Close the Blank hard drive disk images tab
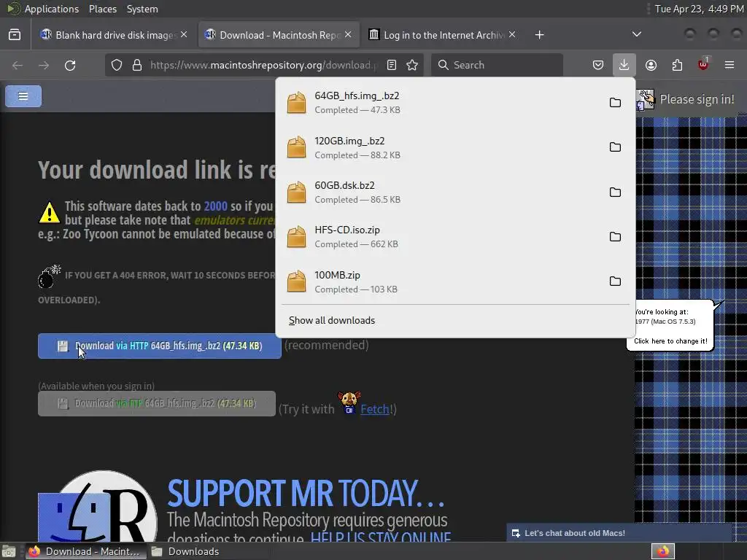The image size is (747, 560). pos(184,35)
